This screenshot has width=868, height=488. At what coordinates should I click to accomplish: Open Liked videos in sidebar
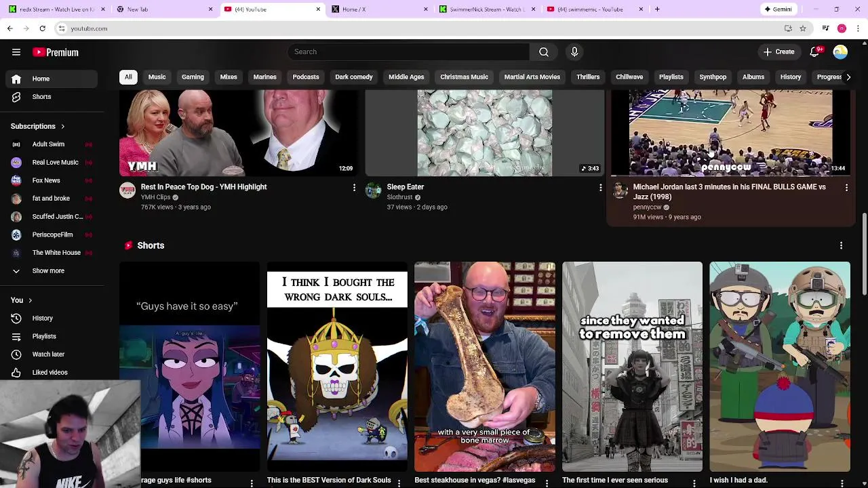[52, 372]
